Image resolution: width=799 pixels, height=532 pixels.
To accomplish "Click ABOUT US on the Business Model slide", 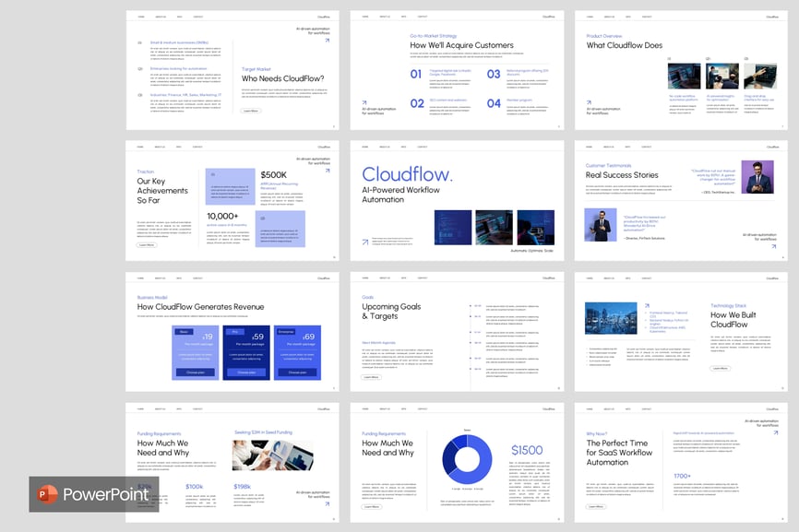I will pyautogui.click(x=161, y=277).
